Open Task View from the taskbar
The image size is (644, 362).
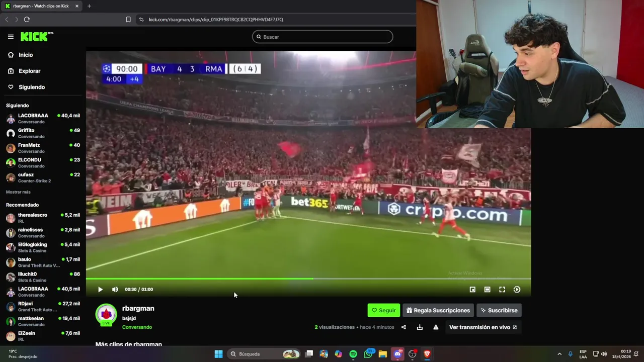(x=309, y=354)
